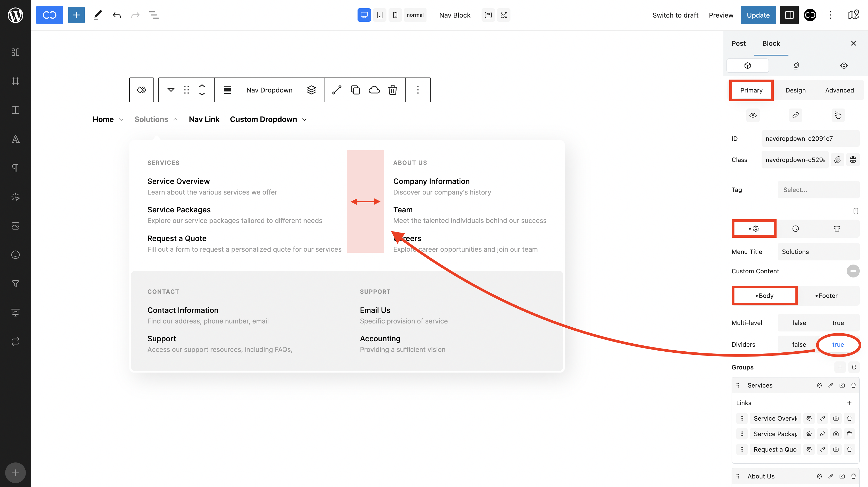Set Multi-level option to true
Viewport: 868px width, 487px height.
(838, 323)
